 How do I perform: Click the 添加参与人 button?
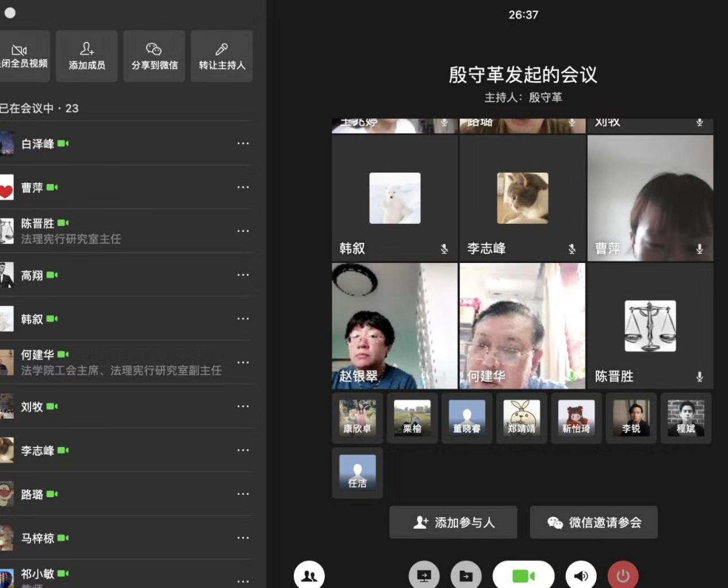[453, 522]
